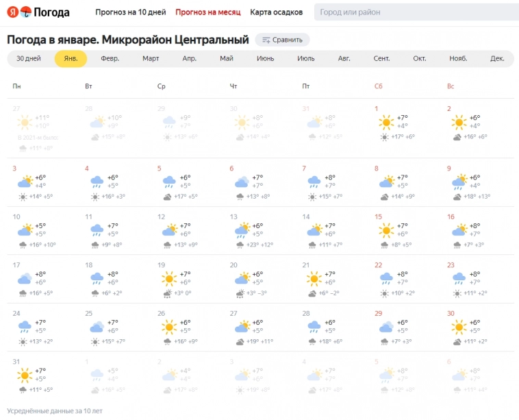This screenshot has height=420, width=519.
Task: Click the sun-and-rain icon for January 13
Action: coord(242,230)
